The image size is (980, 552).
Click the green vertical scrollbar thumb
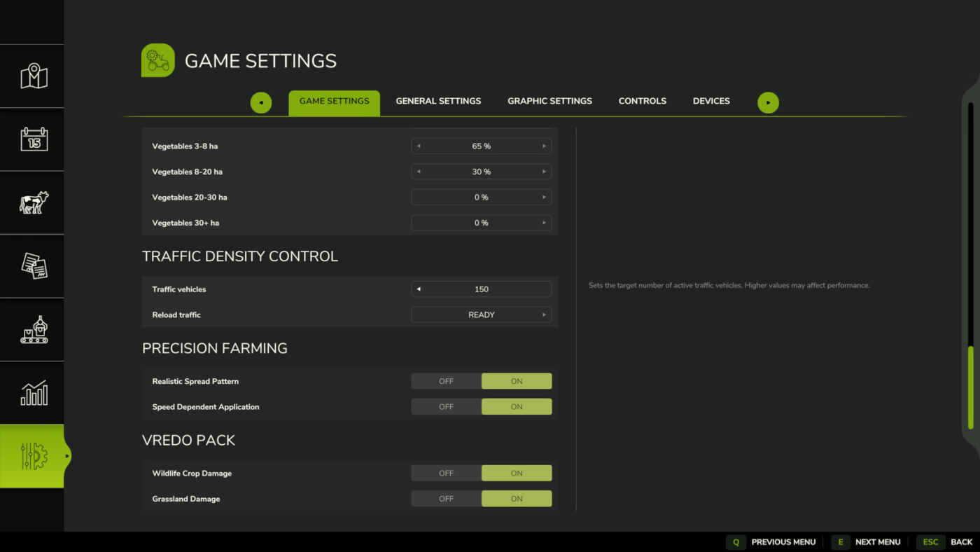click(970, 387)
